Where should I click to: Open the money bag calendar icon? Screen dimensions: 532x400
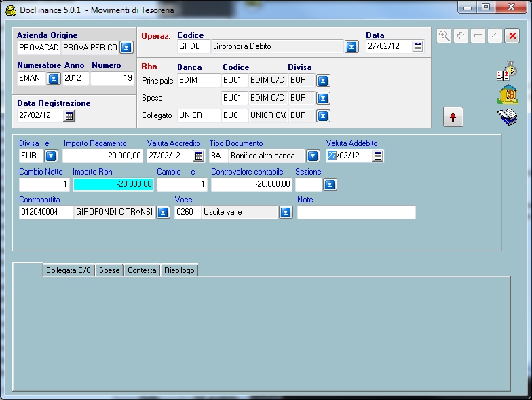pyautogui.click(x=507, y=71)
